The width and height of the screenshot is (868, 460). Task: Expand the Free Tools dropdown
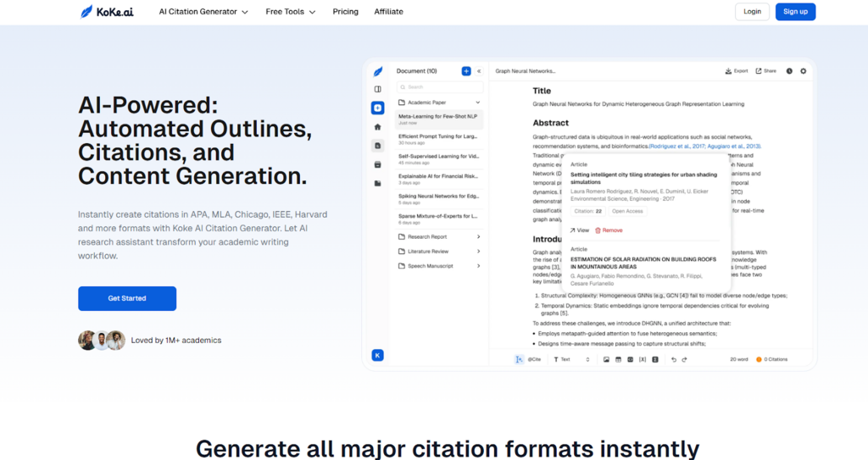point(290,12)
